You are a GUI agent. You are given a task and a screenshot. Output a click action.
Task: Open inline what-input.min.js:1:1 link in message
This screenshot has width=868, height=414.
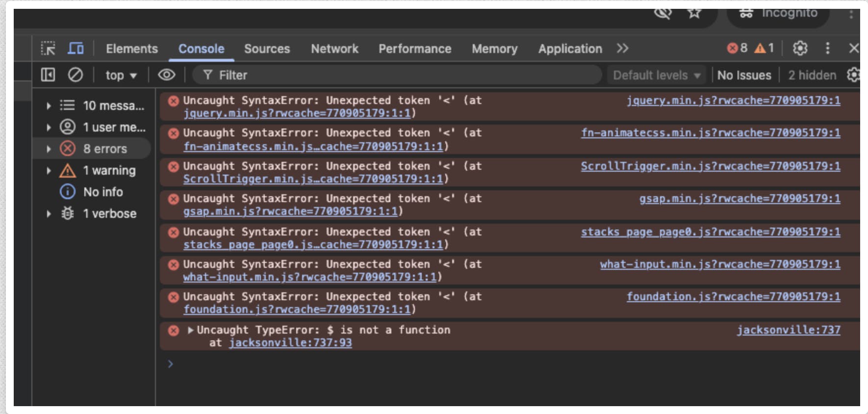[310, 277]
